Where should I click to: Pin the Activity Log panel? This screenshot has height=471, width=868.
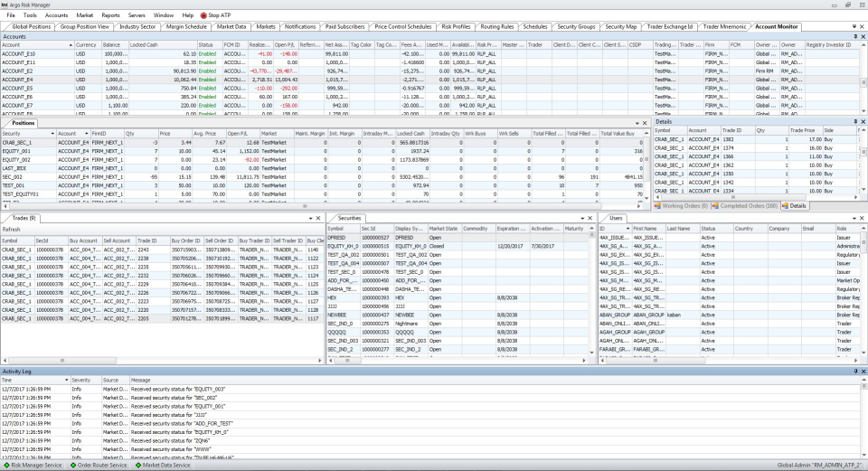[x=855, y=372]
